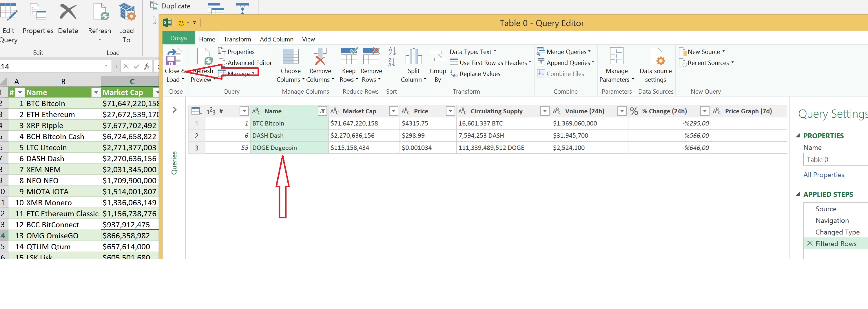
Task: Select the Changed Type applied step
Action: (836, 232)
